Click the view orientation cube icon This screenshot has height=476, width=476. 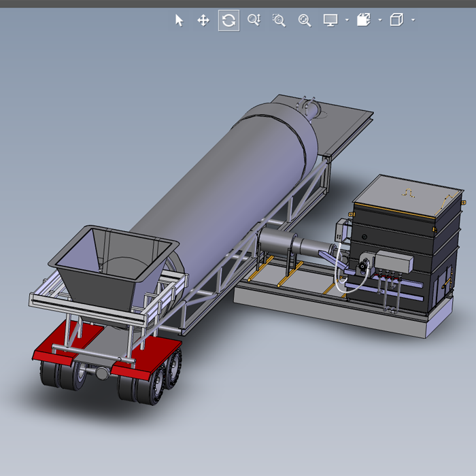pos(396,20)
